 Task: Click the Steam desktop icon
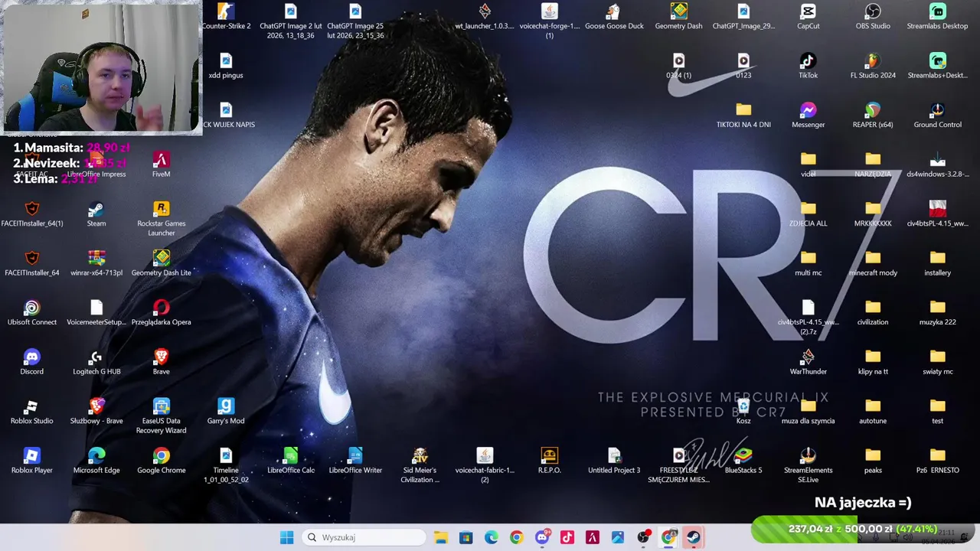pyautogui.click(x=96, y=214)
